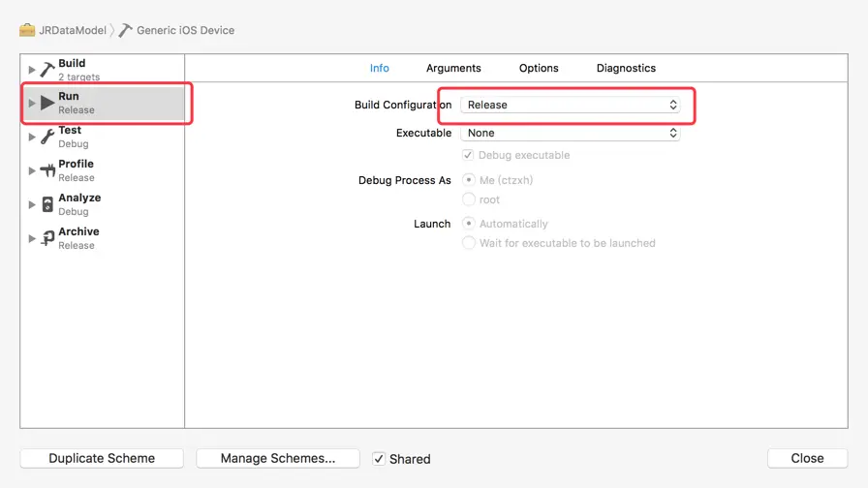Choose Wait for executable to be launched
Screen dimensions: 868x488
468,243
